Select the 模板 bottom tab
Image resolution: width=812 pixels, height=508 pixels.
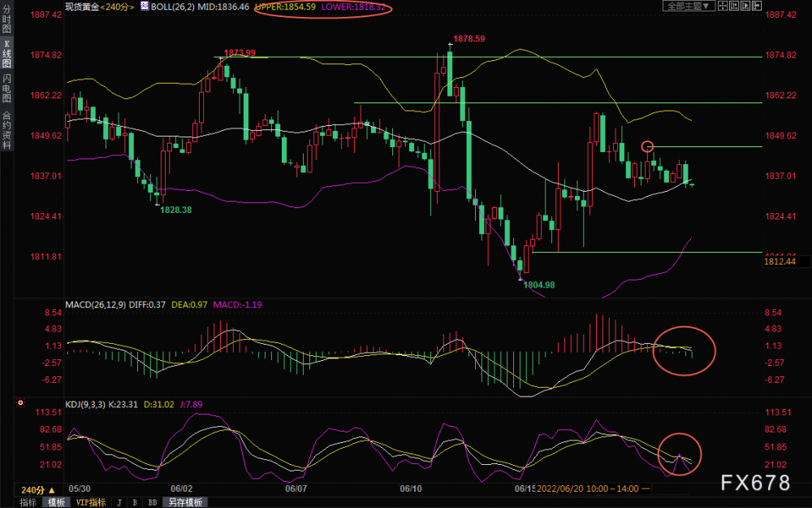pyautogui.click(x=57, y=502)
